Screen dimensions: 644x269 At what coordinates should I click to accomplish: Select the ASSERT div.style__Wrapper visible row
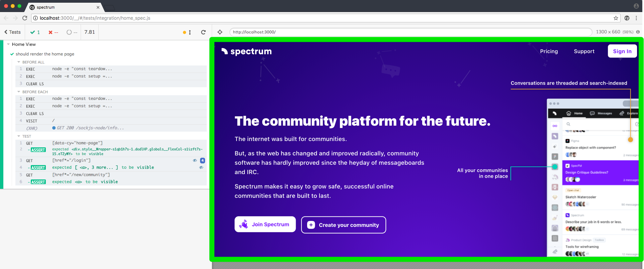(111, 151)
